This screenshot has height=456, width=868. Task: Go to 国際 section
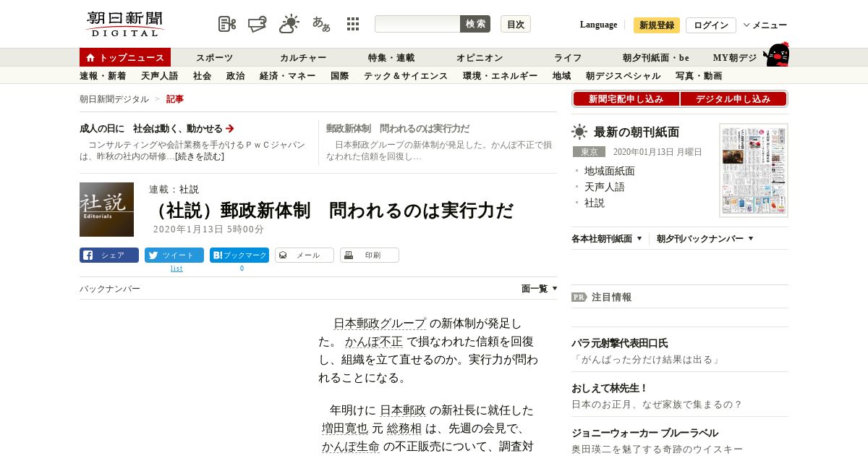tap(339, 75)
